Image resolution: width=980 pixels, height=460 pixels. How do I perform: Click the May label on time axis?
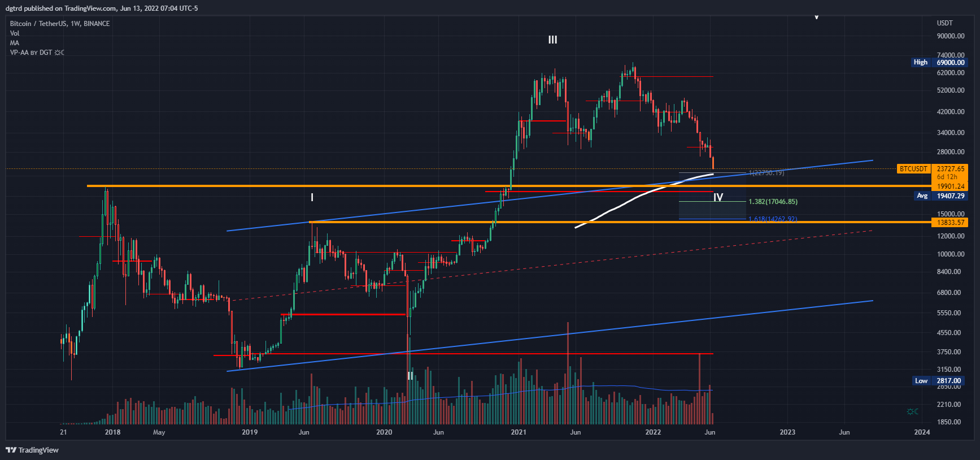[x=159, y=432]
